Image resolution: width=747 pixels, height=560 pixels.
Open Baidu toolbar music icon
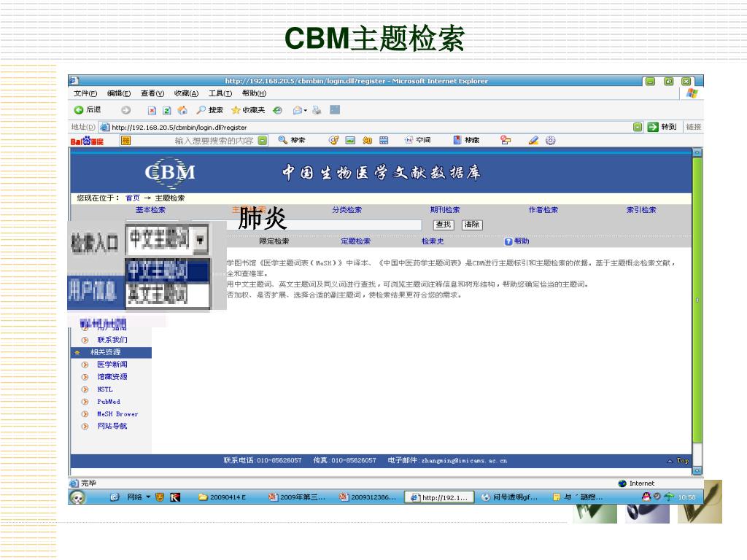(x=333, y=140)
